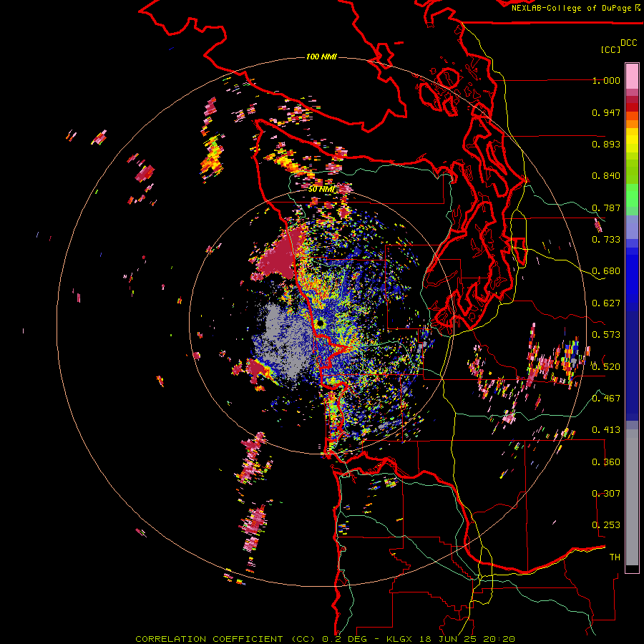Viewport: 644px width, 644px height.
Task: Click the KLGX station identifier
Action: pos(399,639)
